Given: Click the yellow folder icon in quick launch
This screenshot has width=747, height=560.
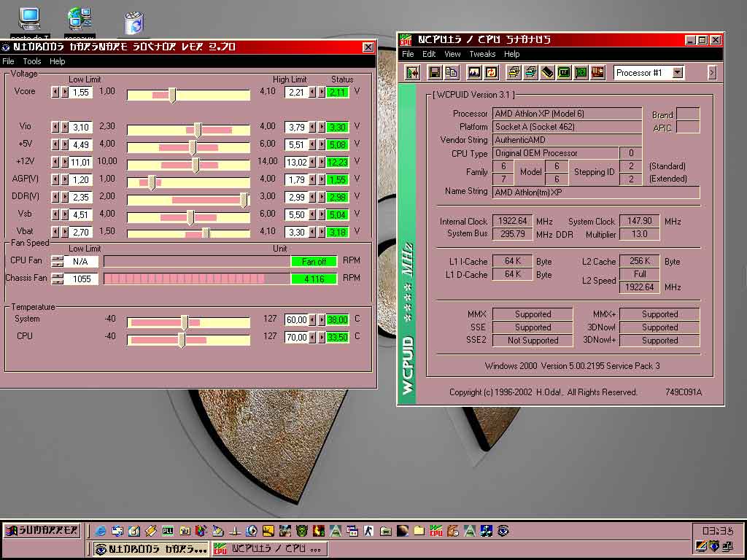Looking at the screenshot, I should tap(419, 531).
